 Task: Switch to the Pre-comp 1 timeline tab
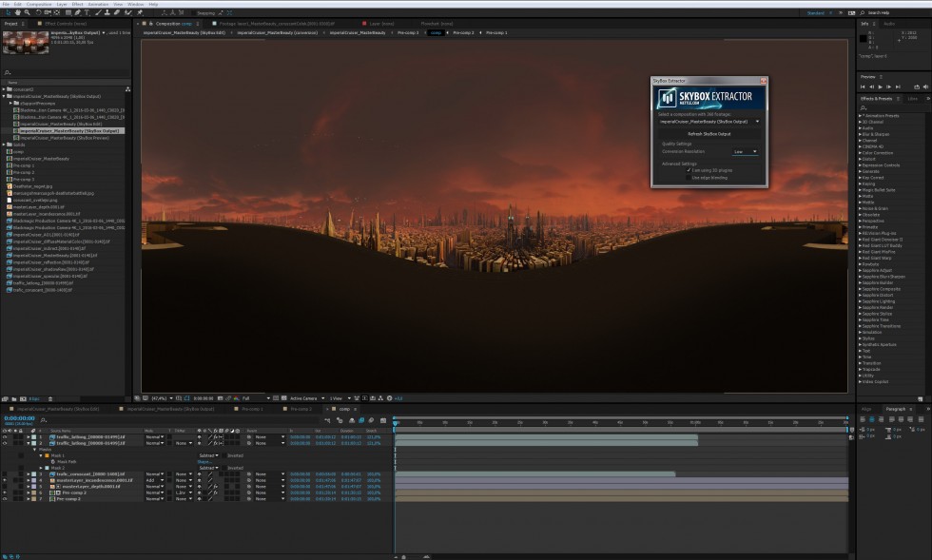(253, 409)
